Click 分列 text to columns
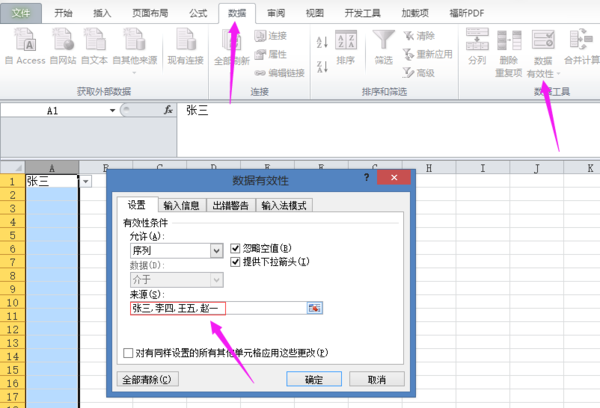This screenshot has height=408, width=600. point(477,46)
